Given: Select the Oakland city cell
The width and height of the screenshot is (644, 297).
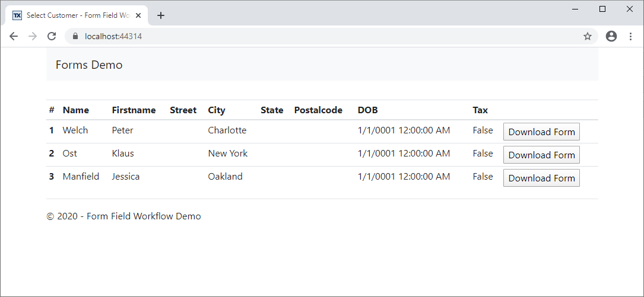Looking at the screenshot, I should pyautogui.click(x=225, y=177).
